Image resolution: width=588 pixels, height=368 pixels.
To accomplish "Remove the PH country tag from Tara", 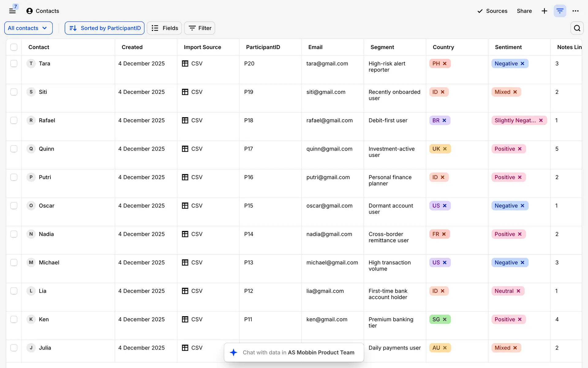I will (445, 63).
